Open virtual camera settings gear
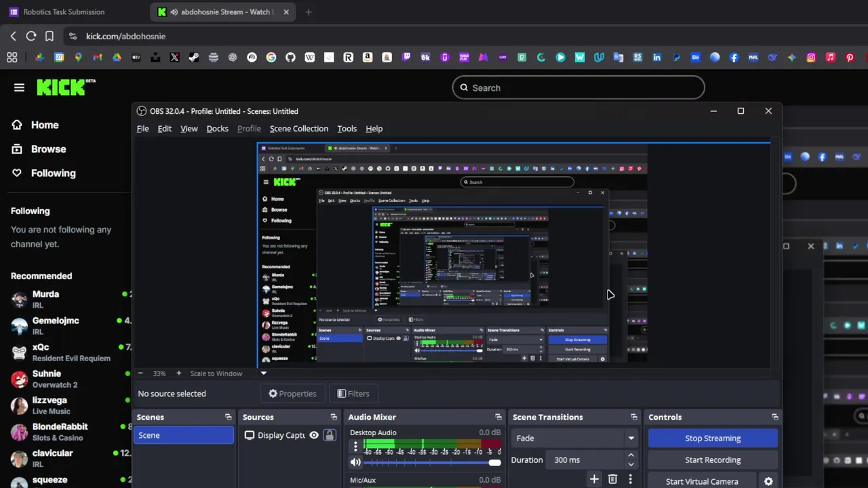Viewport: 868px width, 488px height. point(768,481)
